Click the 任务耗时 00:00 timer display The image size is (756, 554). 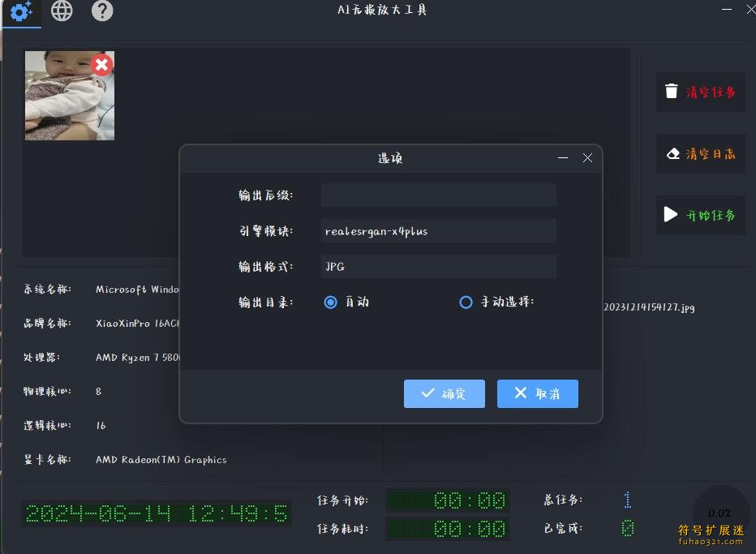click(x=448, y=529)
